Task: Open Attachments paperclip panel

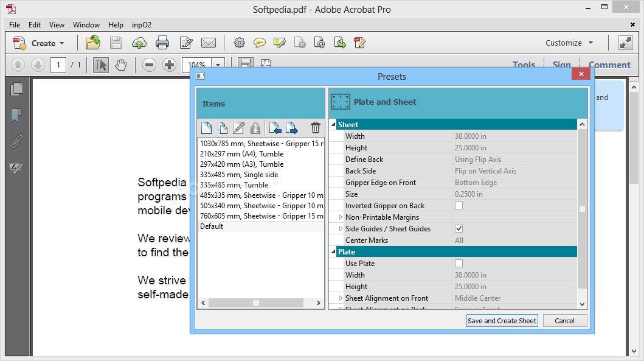Action: pyautogui.click(x=16, y=142)
